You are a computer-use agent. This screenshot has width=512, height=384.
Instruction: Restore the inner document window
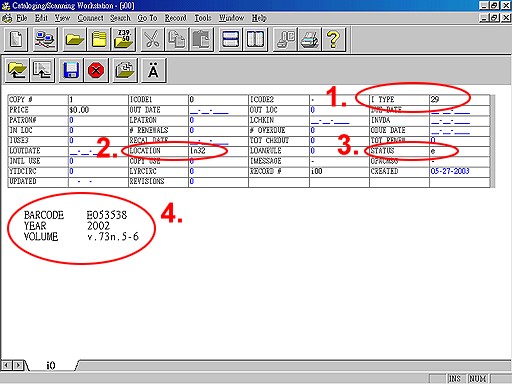[495, 18]
